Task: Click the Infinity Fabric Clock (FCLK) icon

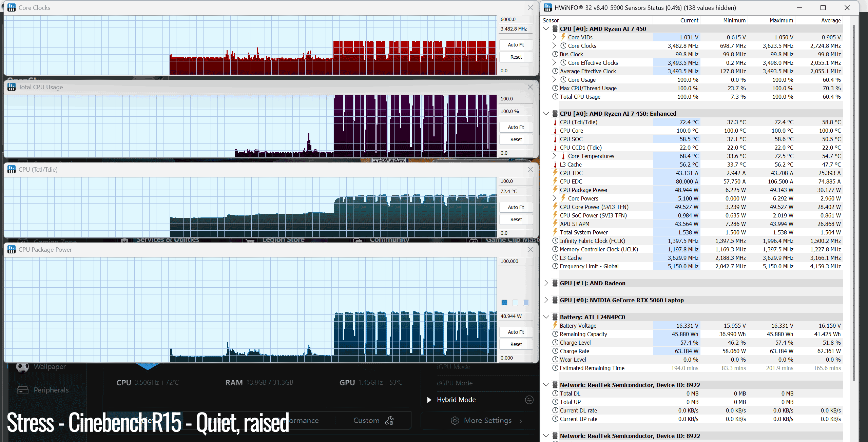Action: pyautogui.click(x=555, y=241)
